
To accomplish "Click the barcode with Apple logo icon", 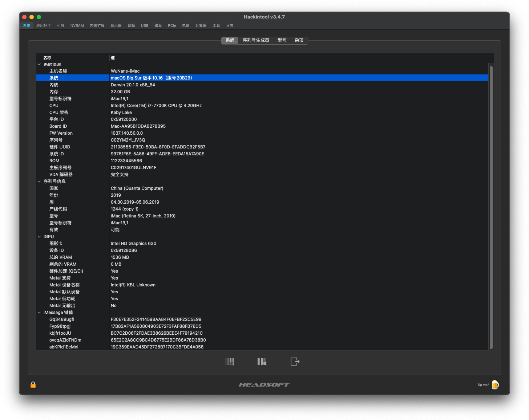I will tap(262, 362).
